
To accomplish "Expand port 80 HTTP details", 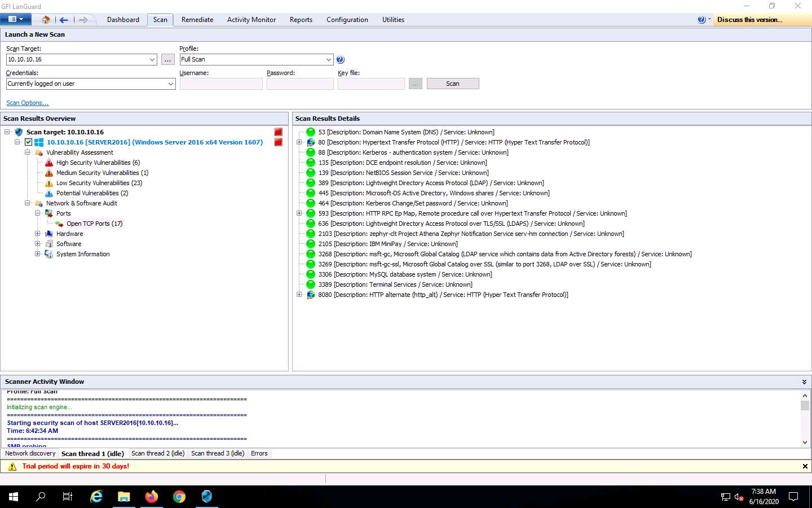I will (x=299, y=142).
